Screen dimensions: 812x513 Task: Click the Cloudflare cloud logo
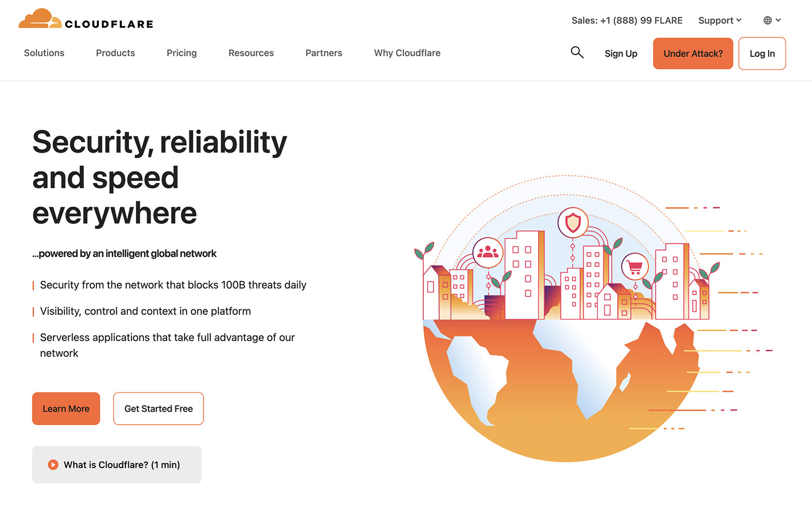pos(40,18)
